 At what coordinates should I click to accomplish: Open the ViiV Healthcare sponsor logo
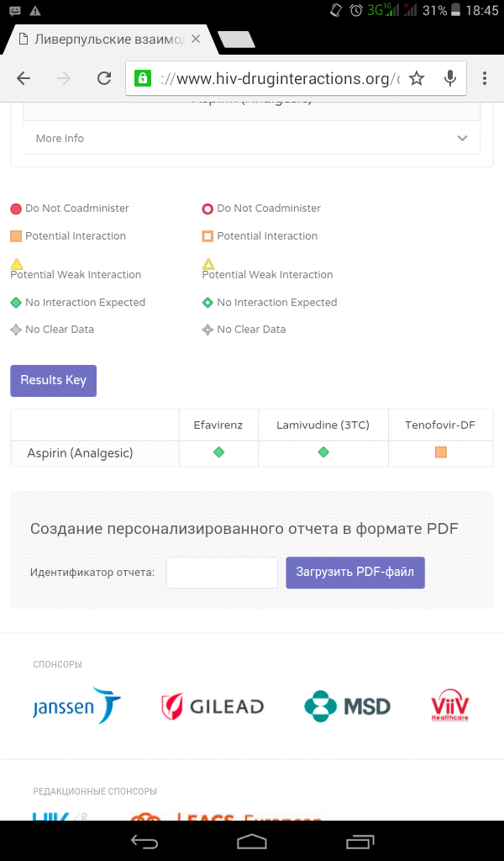(x=449, y=706)
